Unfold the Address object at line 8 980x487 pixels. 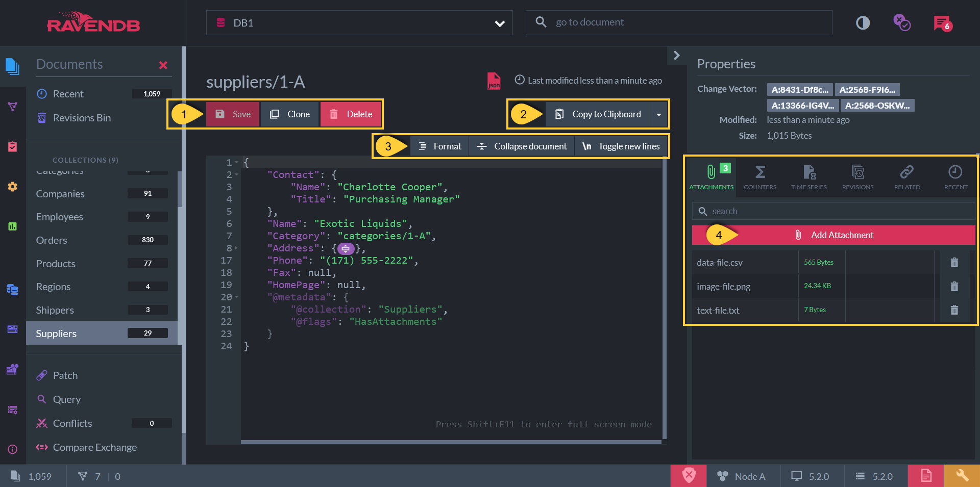[237, 248]
